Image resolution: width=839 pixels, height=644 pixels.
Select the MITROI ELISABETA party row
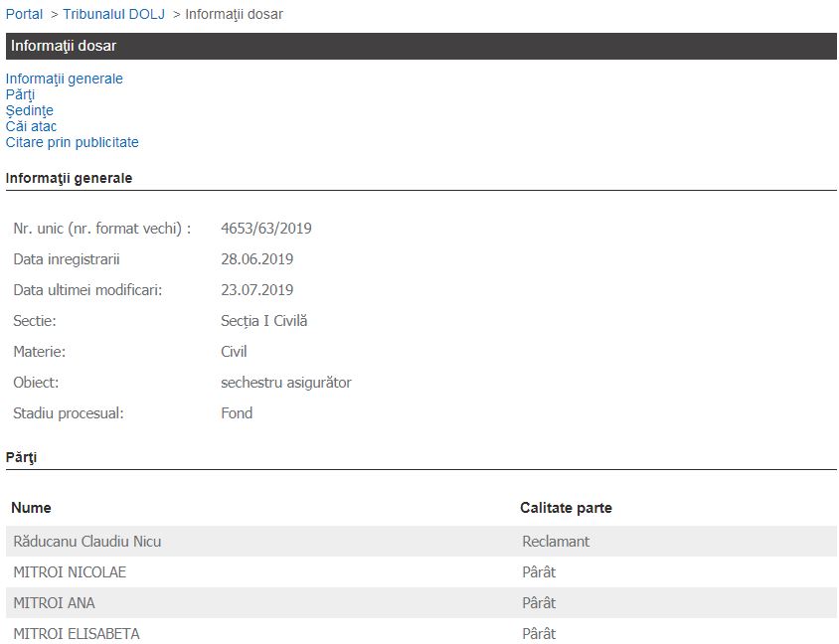76,633
